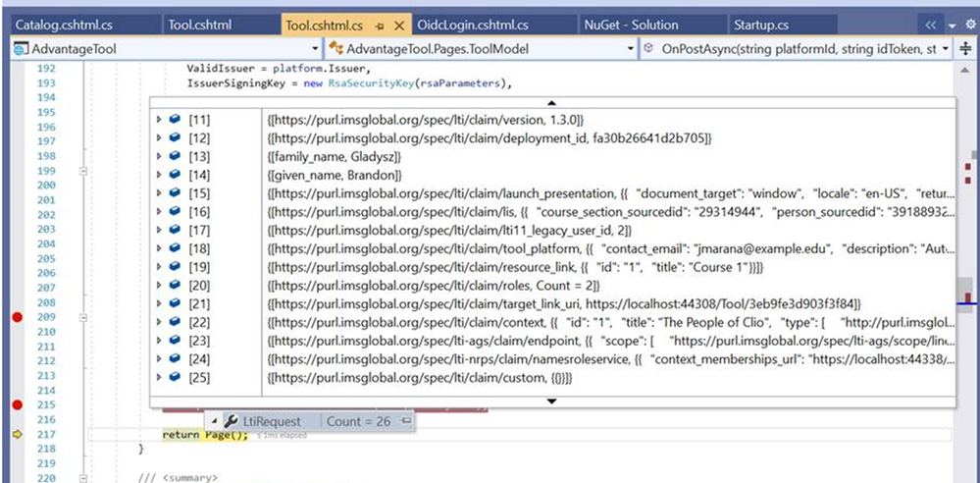Screen dimensions: 980x483
Task: Expand the roles claim item [20]
Action: pos(160,287)
